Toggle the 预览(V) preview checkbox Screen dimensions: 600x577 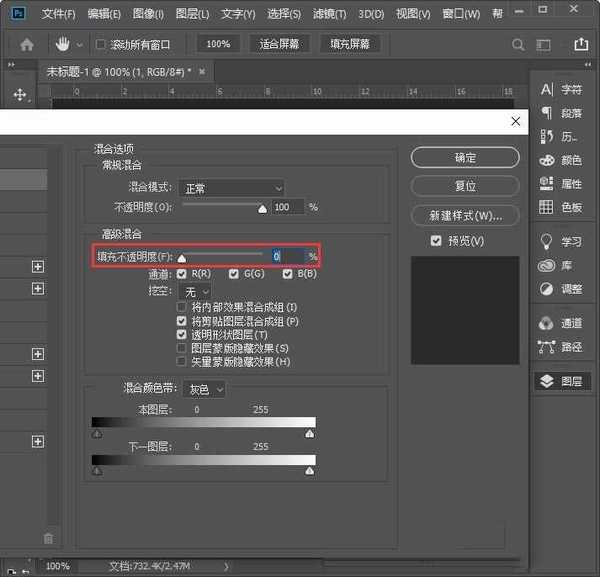[x=435, y=241]
